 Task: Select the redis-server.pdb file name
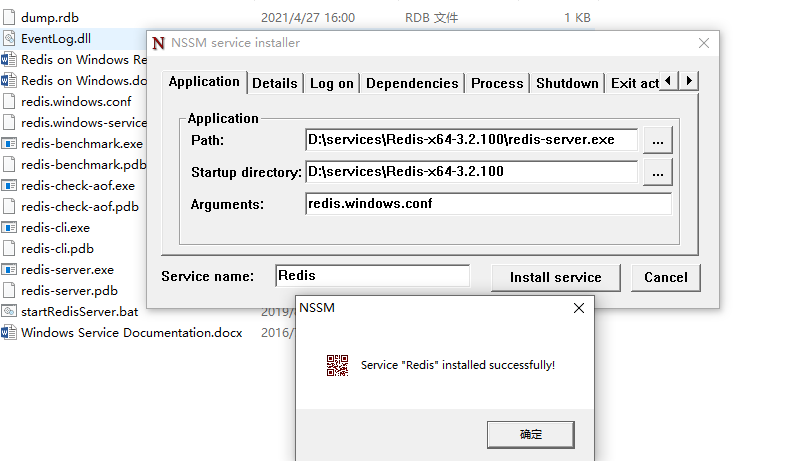tap(69, 291)
